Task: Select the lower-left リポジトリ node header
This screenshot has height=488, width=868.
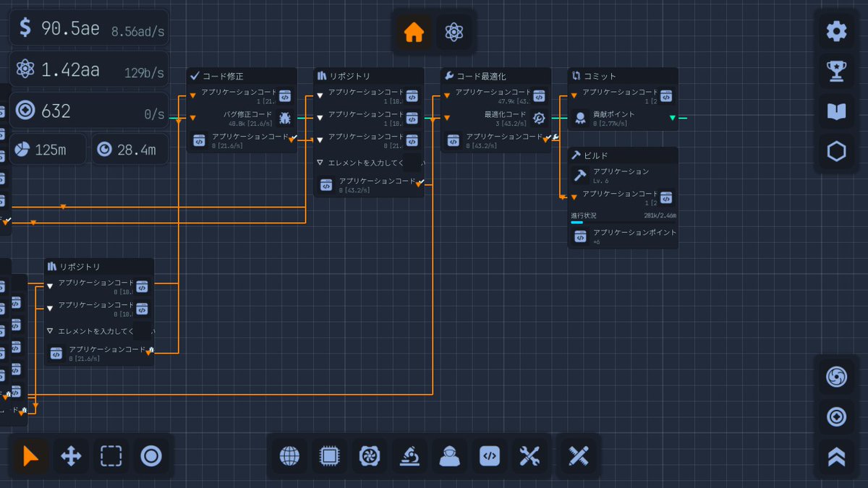Action: [99, 267]
